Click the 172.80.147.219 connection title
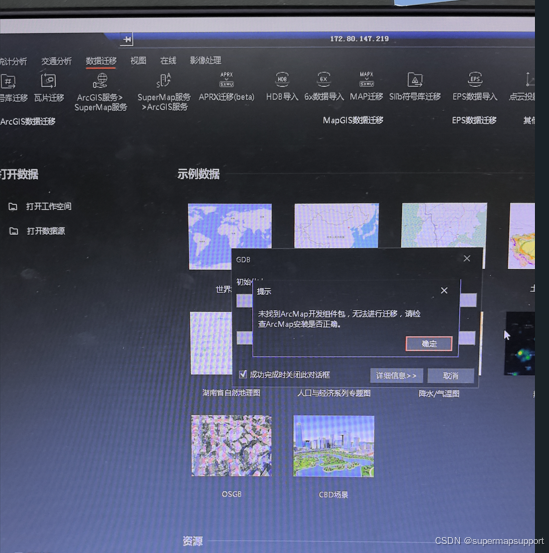The image size is (549, 553). [x=359, y=39]
